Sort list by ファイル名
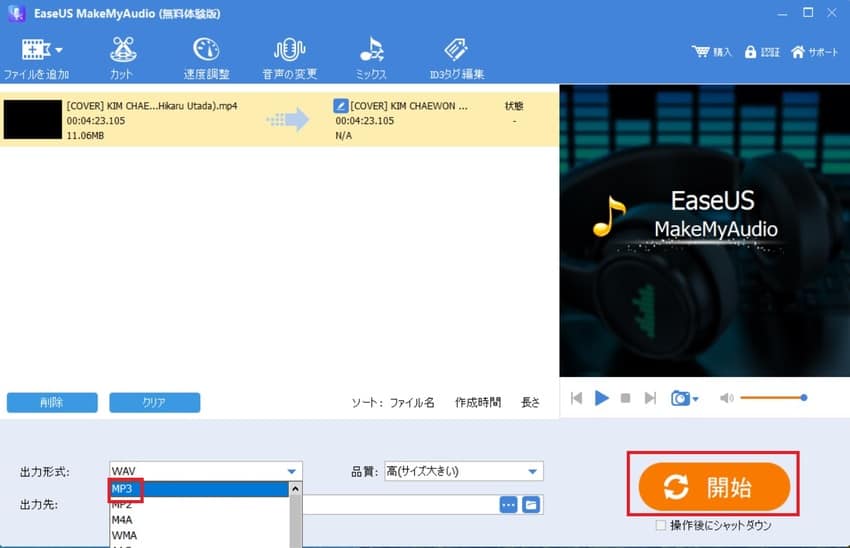 click(x=412, y=402)
